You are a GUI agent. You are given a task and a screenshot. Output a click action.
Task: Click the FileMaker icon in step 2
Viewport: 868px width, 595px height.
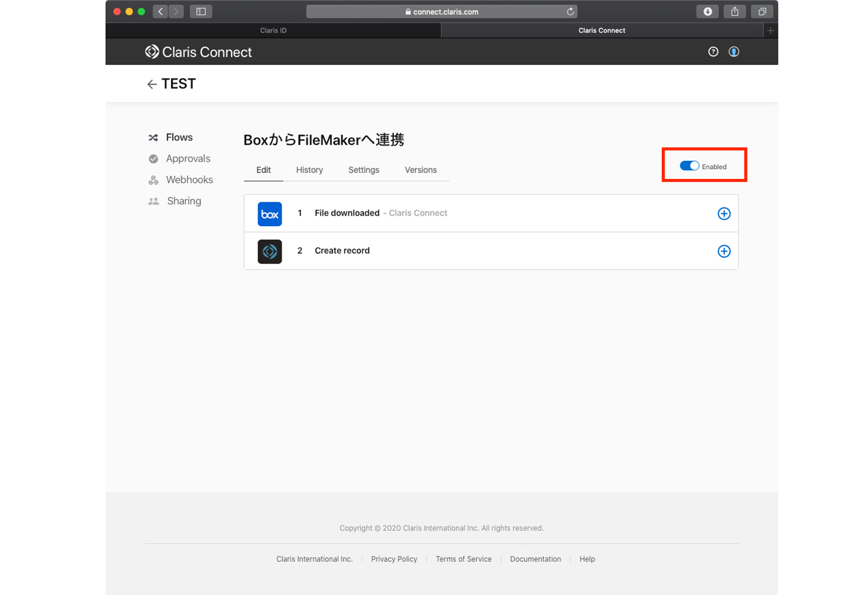click(x=269, y=251)
